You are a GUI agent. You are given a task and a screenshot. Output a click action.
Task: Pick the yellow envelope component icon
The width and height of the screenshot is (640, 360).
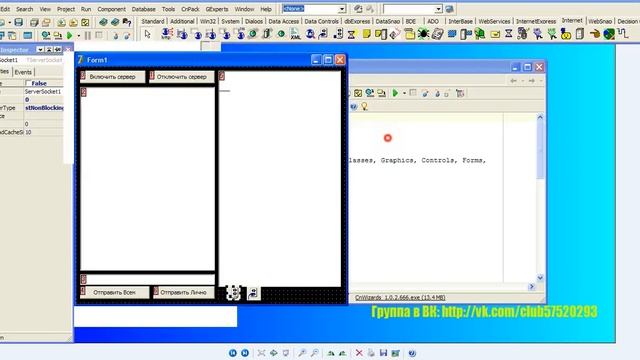495,34
